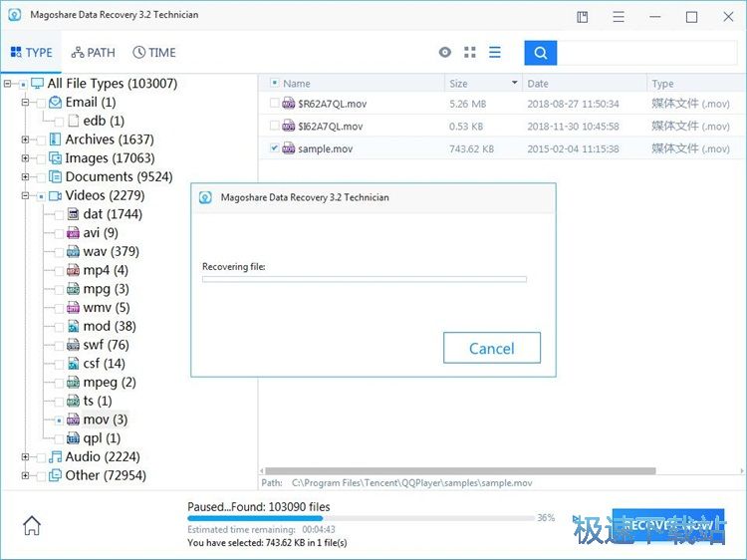Select the csf (14) tree item
Viewport: 747px width, 560px height.
tap(104, 364)
